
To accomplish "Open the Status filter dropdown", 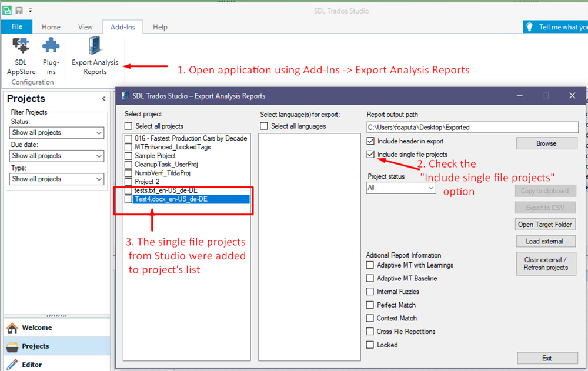I will 56,133.
